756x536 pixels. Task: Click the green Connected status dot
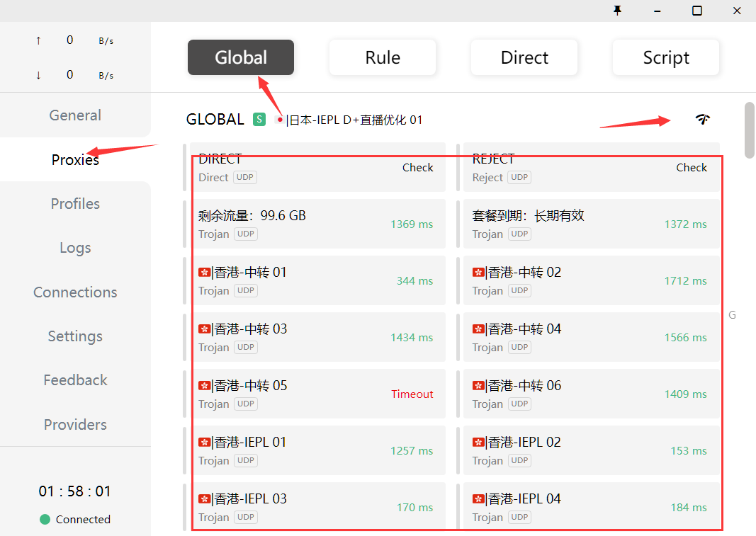[45, 519]
